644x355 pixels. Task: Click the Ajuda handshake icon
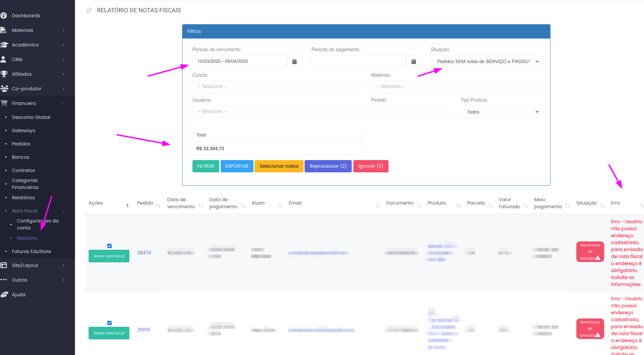(4, 295)
